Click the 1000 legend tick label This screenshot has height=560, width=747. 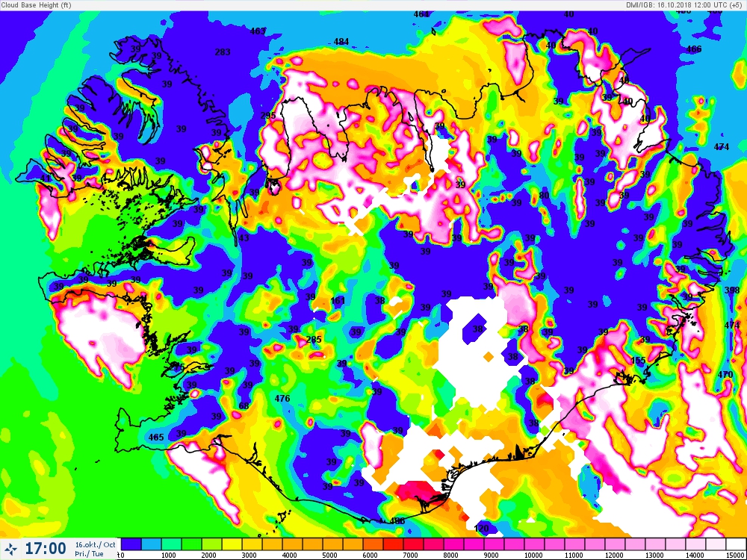[169, 556]
